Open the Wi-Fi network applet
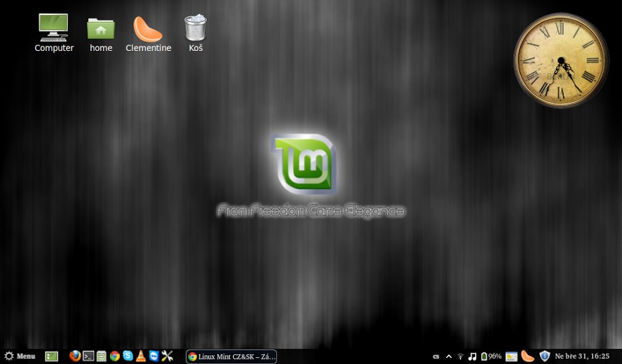The image size is (622, 364). pos(460,357)
